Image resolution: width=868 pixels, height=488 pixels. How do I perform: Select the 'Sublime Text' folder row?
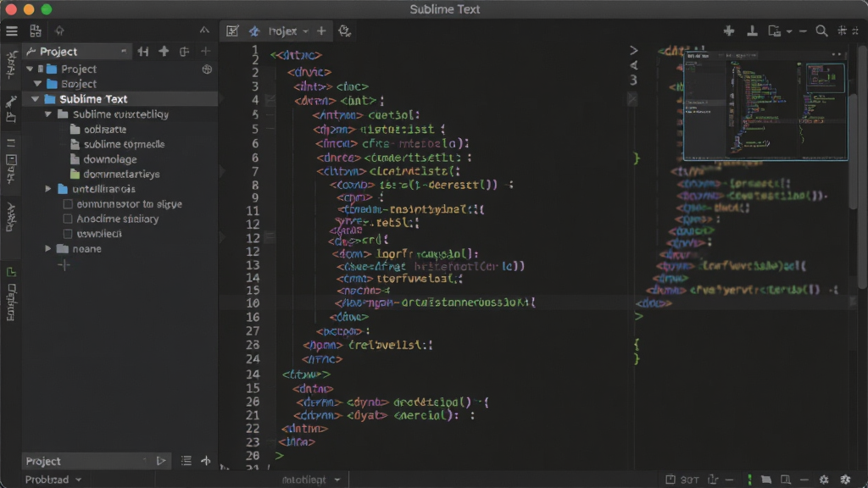(x=120, y=99)
